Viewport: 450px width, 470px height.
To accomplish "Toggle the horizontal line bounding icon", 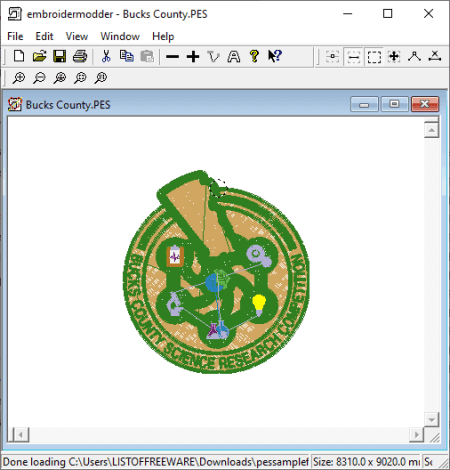I will [353, 57].
